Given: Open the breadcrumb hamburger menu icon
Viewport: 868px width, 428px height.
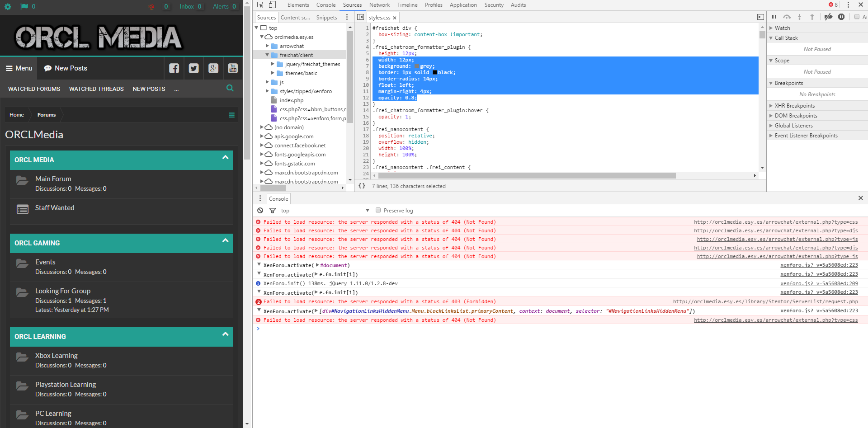Looking at the screenshot, I should [231, 115].
